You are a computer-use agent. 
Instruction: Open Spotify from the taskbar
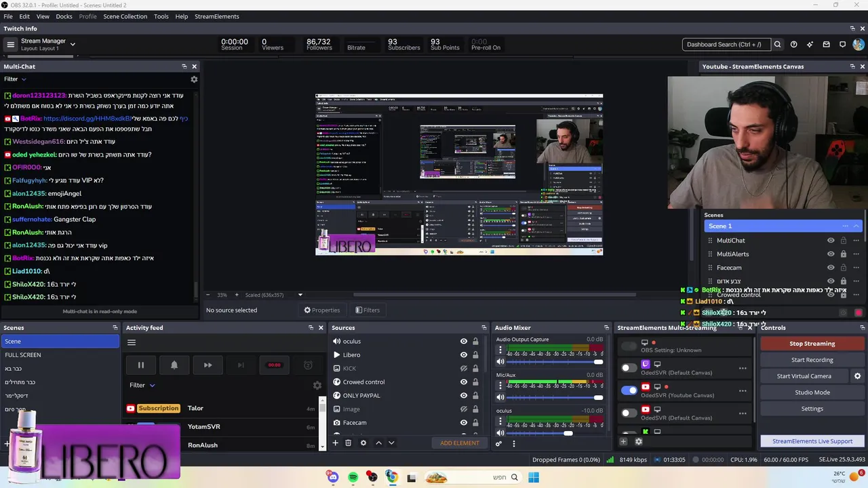coord(353,478)
